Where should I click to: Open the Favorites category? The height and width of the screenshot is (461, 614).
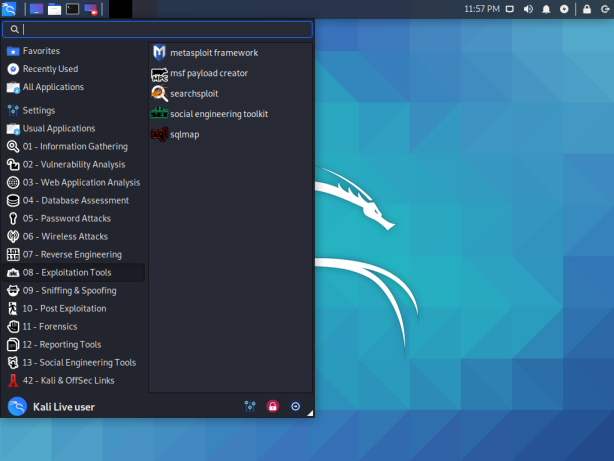tap(74, 51)
